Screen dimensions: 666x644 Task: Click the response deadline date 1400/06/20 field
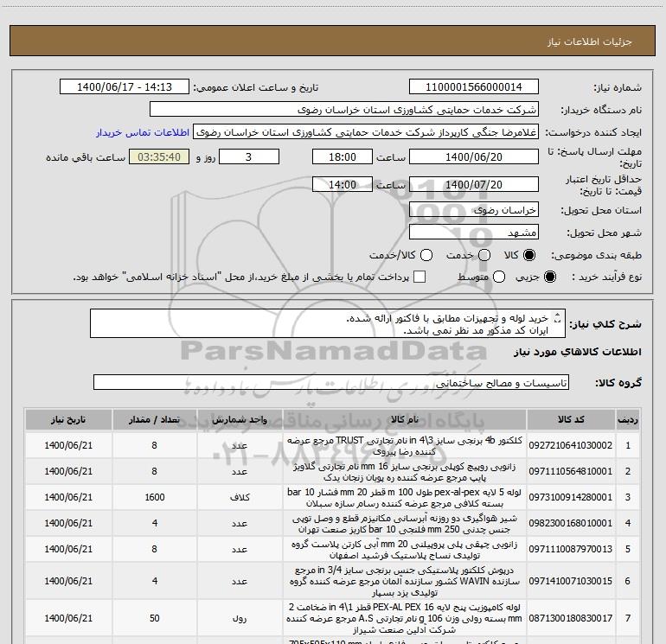pos(474,156)
